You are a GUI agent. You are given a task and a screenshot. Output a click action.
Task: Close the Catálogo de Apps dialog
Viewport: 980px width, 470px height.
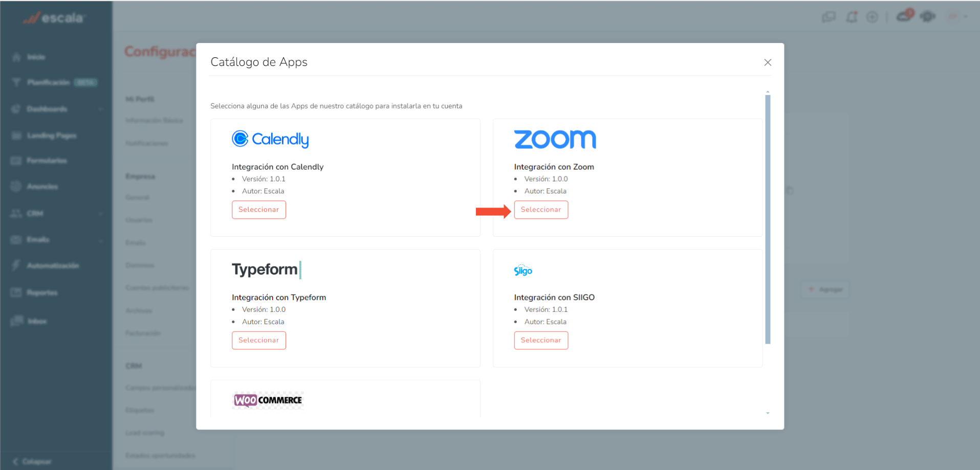click(x=768, y=62)
